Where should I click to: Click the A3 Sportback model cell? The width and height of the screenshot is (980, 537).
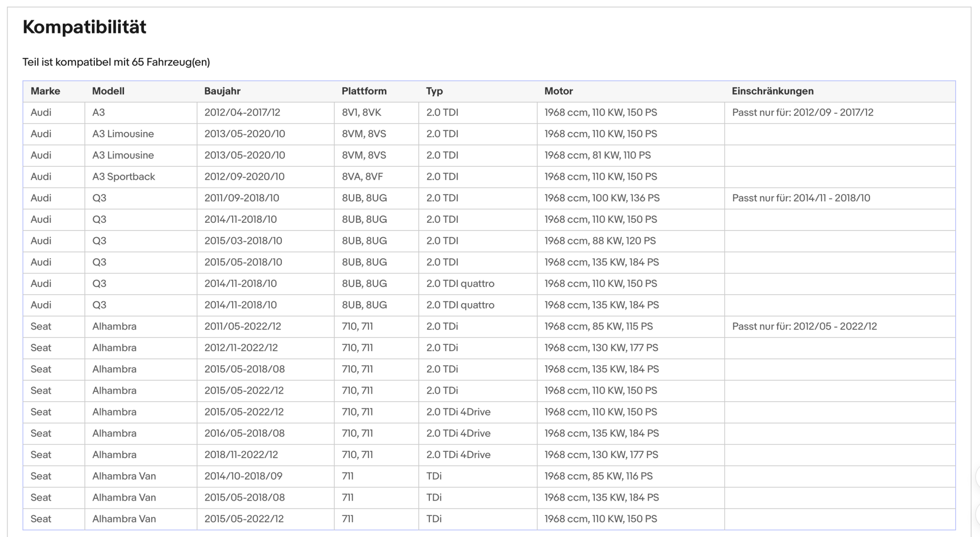pos(123,176)
